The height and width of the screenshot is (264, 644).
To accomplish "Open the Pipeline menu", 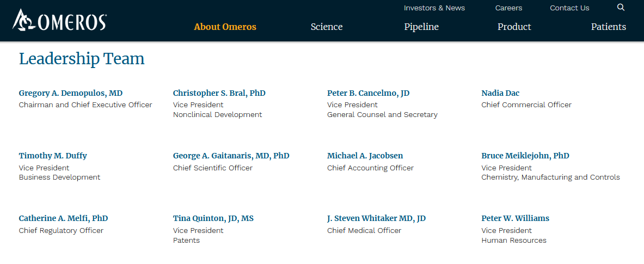I will tap(421, 27).
